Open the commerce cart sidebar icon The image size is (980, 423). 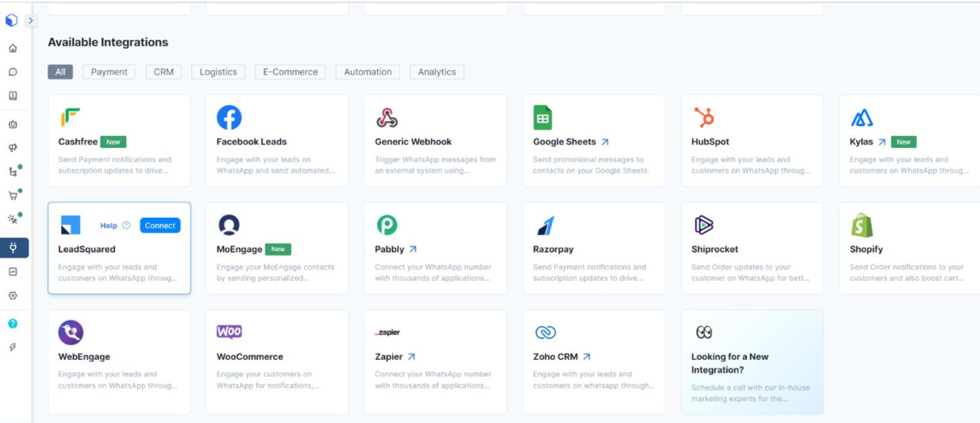tap(13, 196)
